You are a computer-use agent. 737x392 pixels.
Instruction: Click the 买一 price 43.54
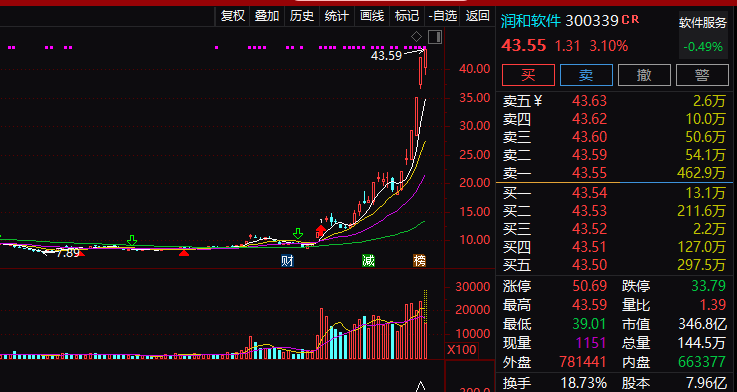tap(589, 193)
